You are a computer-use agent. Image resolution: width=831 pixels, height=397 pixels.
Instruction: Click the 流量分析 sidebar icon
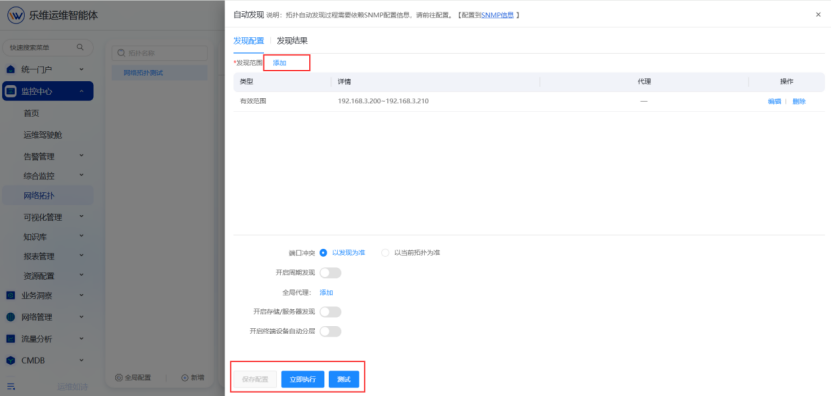(11, 339)
